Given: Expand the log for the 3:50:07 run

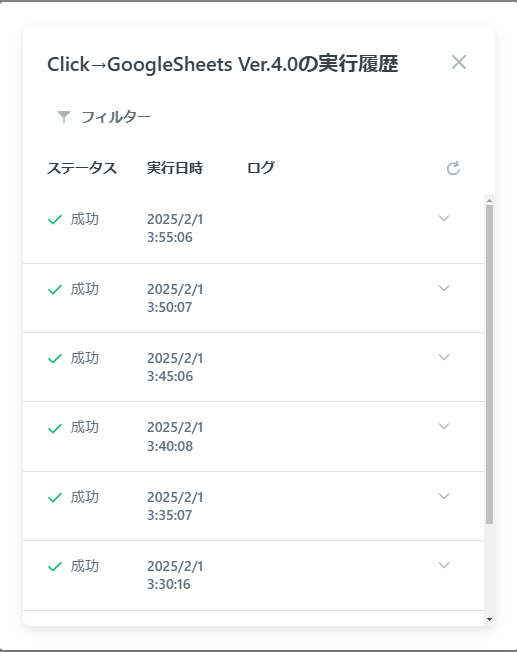Looking at the screenshot, I should click(x=444, y=288).
